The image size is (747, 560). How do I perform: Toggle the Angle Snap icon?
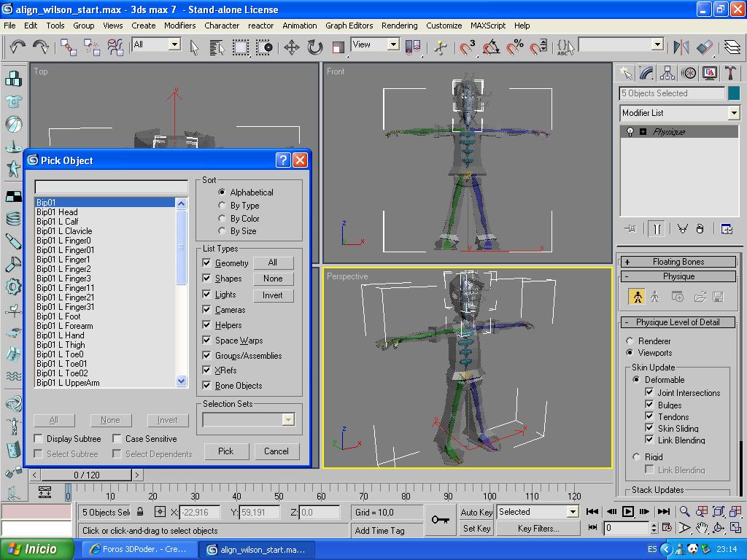click(491, 47)
